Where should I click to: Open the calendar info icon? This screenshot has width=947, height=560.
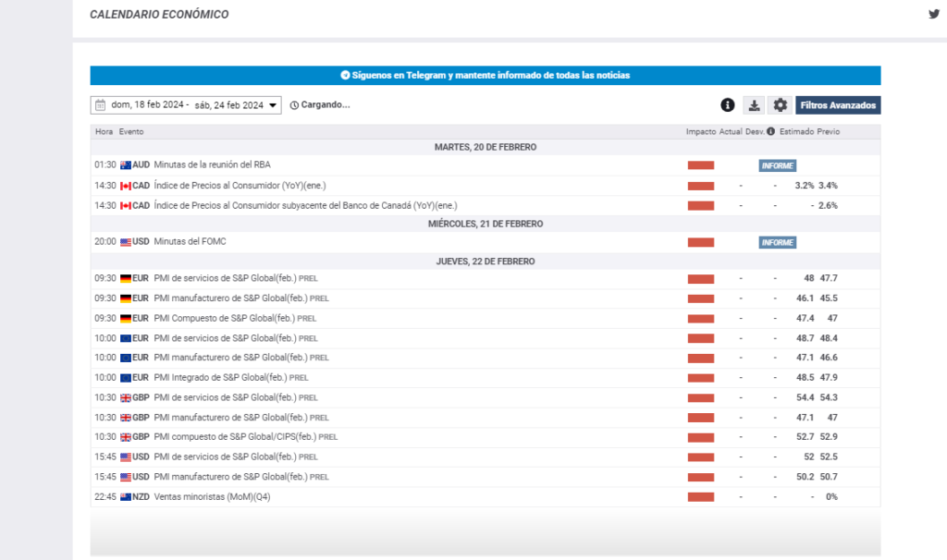point(728,105)
